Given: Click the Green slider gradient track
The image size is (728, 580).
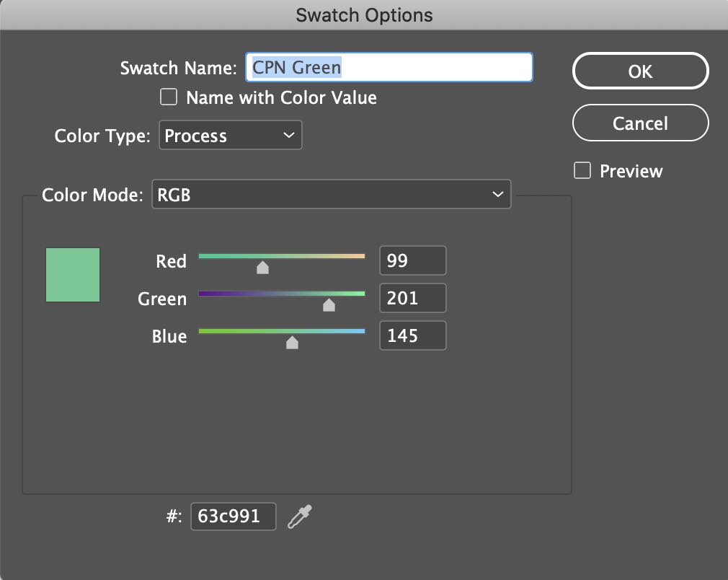Looking at the screenshot, I should pos(282,294).
